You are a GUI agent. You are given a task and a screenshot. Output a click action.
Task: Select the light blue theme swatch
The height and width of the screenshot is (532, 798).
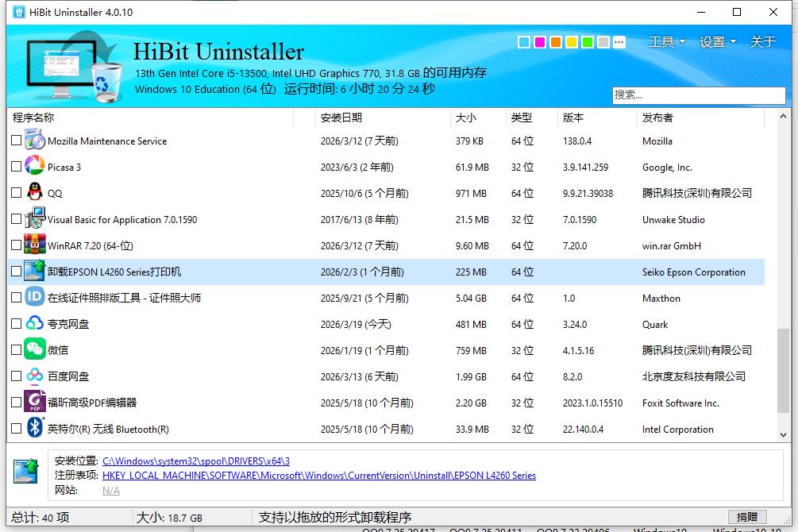[524, 42]
